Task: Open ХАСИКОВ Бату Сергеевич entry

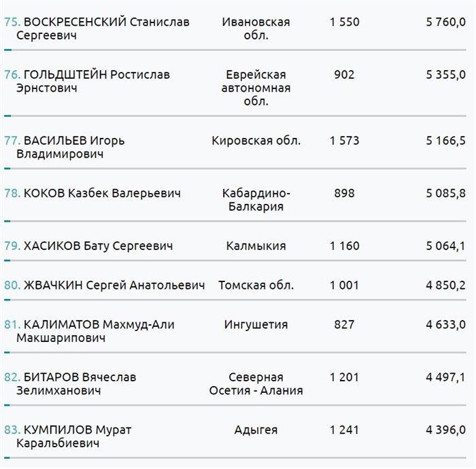Action: (98, 245)
